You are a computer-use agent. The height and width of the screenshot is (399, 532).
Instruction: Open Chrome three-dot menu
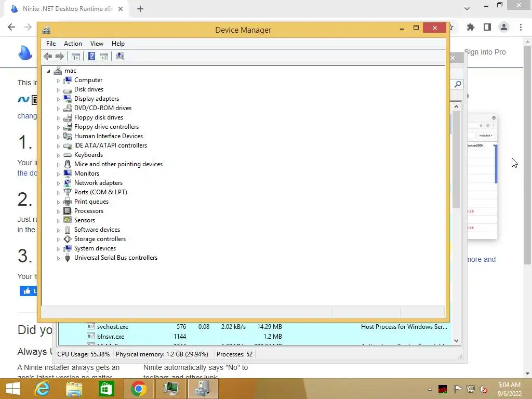(521, 27)
